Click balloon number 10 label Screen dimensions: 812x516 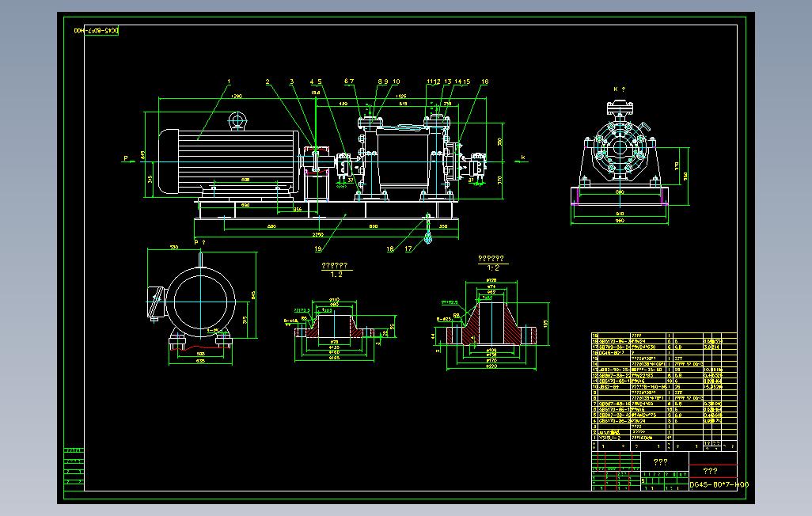(x=397, y=82)
